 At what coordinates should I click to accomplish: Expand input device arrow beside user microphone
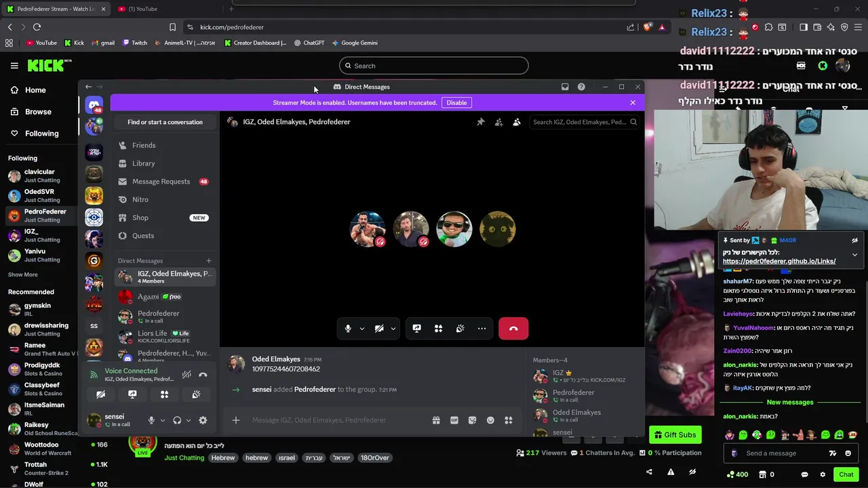(162, 420)
